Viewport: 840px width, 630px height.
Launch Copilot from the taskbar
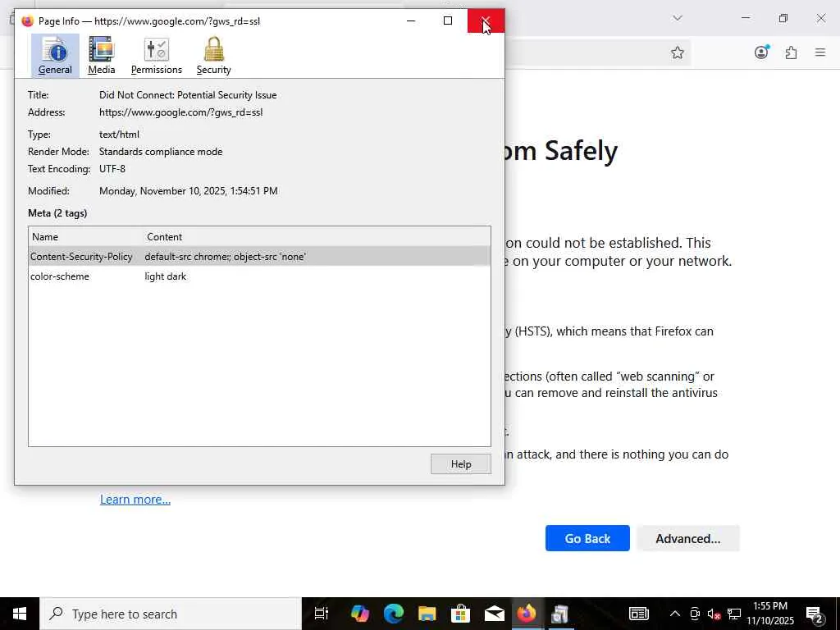359,614
